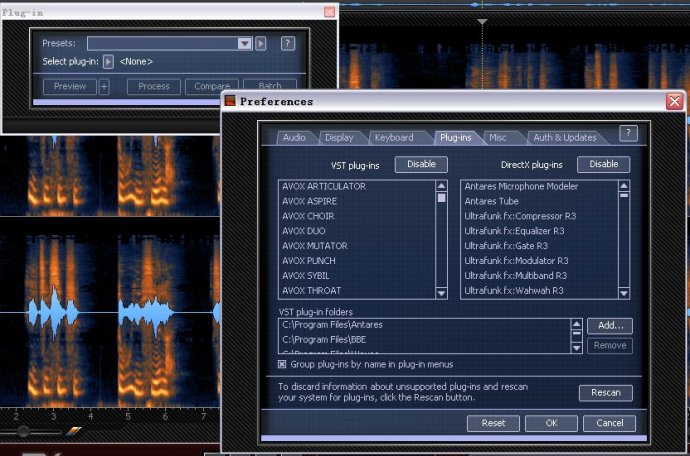Select Ultrafunk fx:Equalizer R3
This screenshot has width=690, height=456.
(x=540, y=231)
